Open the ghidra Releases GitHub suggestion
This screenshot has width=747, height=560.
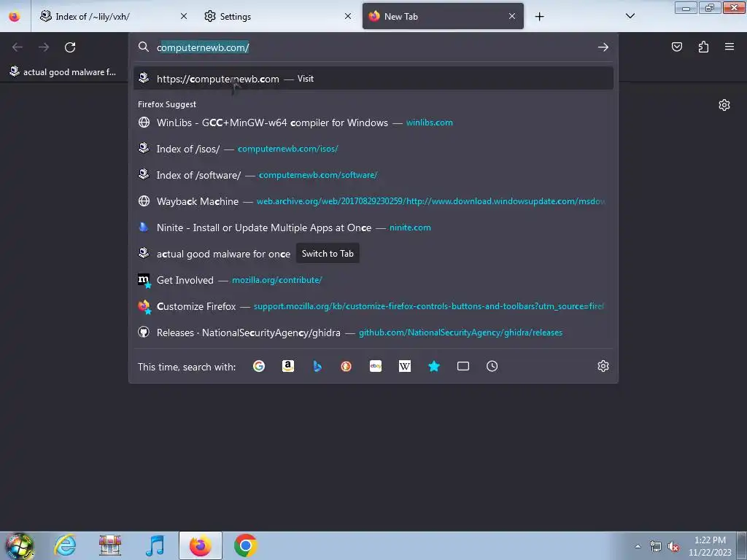[373, 332]
